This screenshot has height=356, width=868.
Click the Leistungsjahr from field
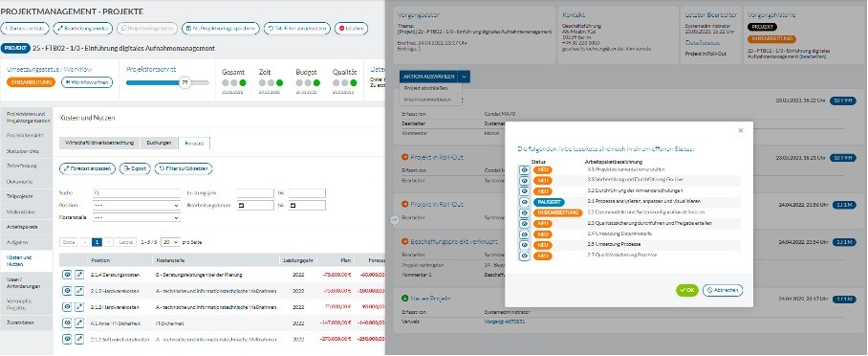click(x=255, y=193)
